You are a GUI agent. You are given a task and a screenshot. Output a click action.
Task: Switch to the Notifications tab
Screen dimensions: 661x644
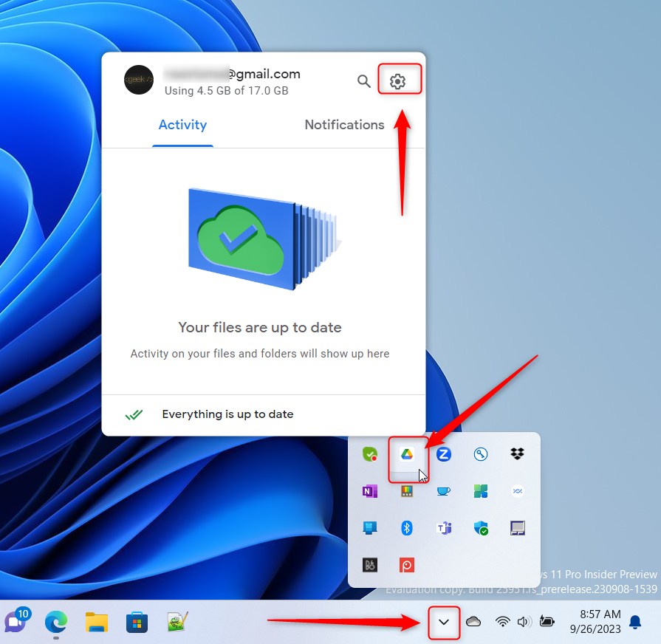click(344, 125)
